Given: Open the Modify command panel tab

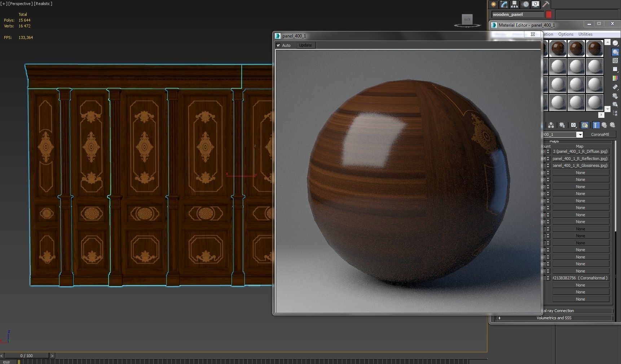Looking at the screenshot, I should click(504, 4).
